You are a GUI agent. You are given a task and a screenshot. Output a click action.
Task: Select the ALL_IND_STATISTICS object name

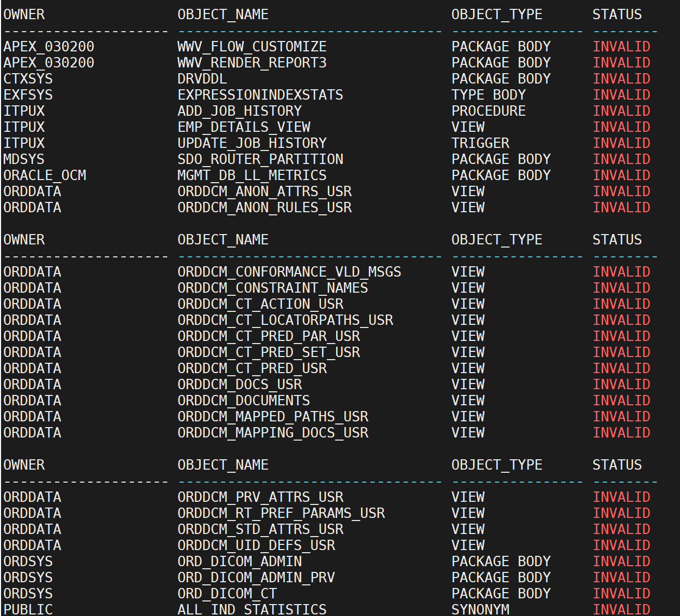(252, 609)
